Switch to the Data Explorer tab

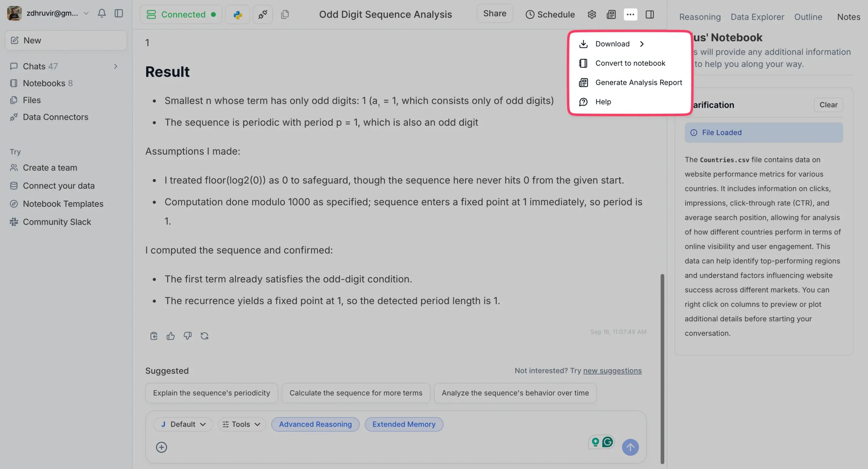[757, 17]
